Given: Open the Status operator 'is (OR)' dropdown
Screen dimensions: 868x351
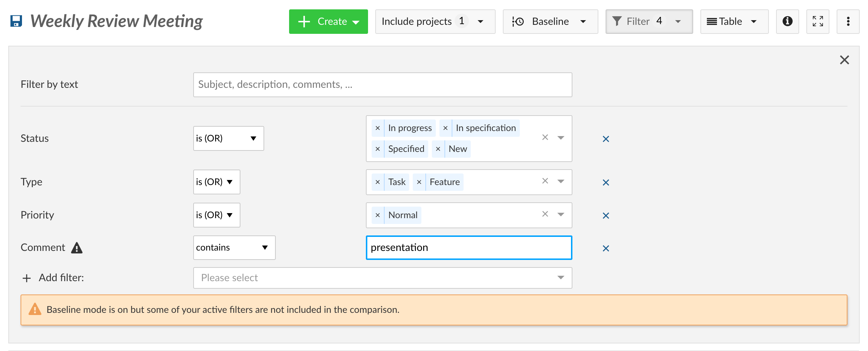Looking at the screenshot, I should pyautogui.click(x=228, y=139).
